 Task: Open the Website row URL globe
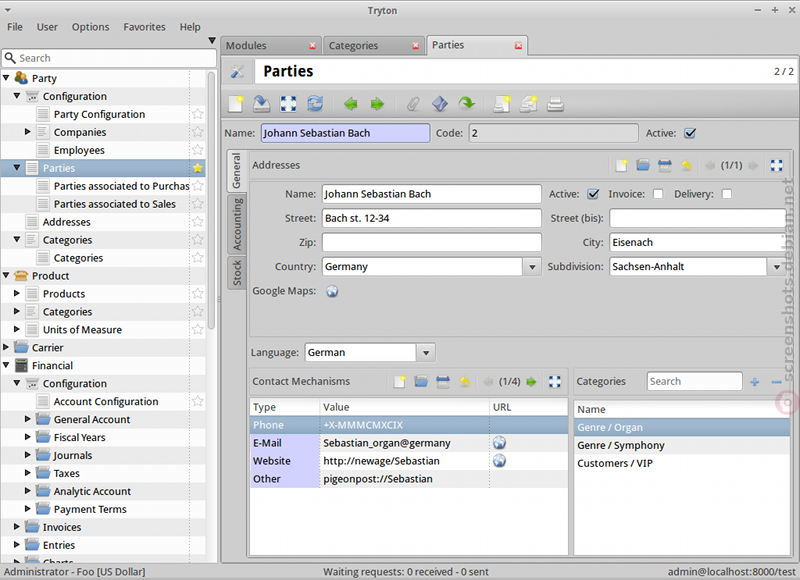[499, 461]
